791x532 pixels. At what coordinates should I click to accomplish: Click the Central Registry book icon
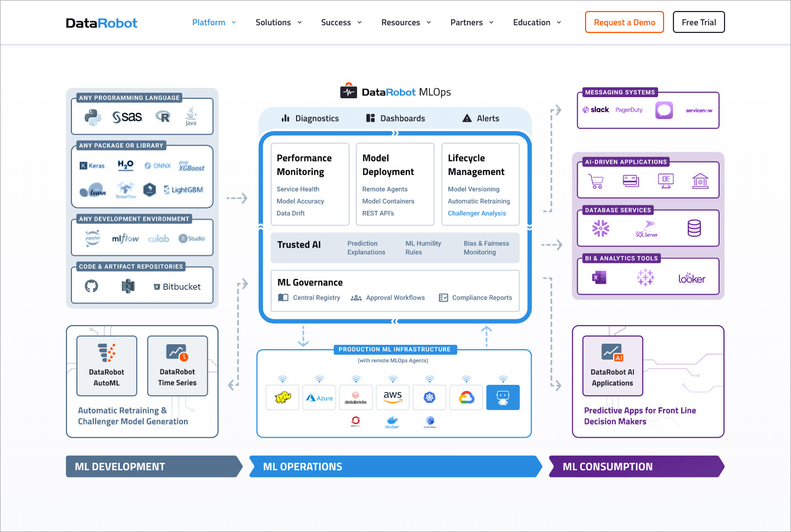(283, 298)
